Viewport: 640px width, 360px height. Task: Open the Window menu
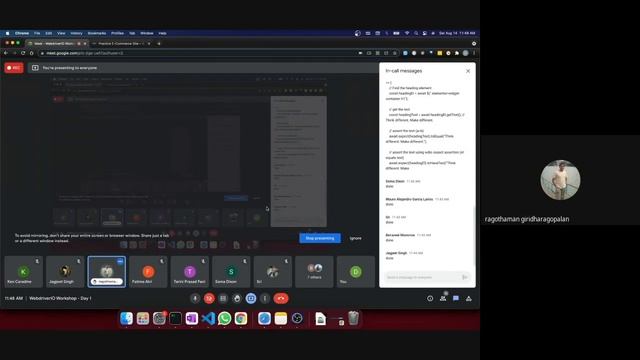coord(147,33)
